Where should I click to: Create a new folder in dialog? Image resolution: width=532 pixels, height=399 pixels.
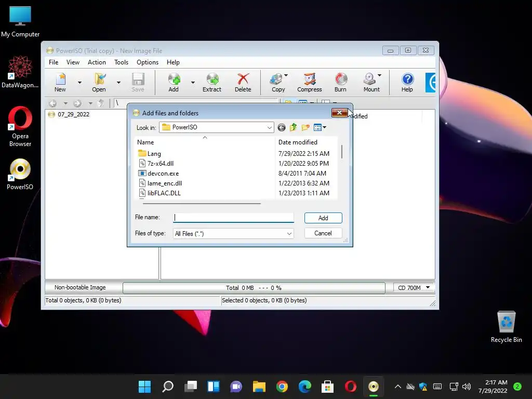click(305, 128)
